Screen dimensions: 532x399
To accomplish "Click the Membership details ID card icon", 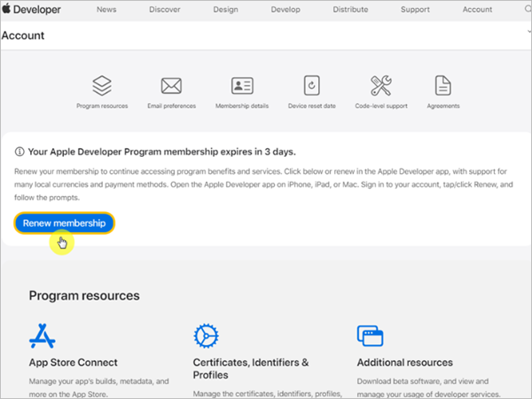I will [x=242, y=86].
